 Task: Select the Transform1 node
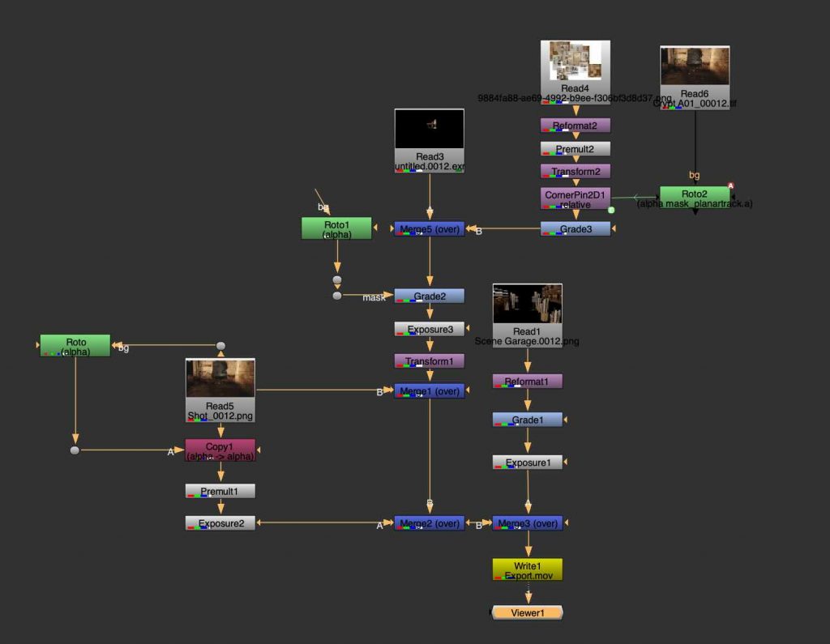[x=430, y=361]
